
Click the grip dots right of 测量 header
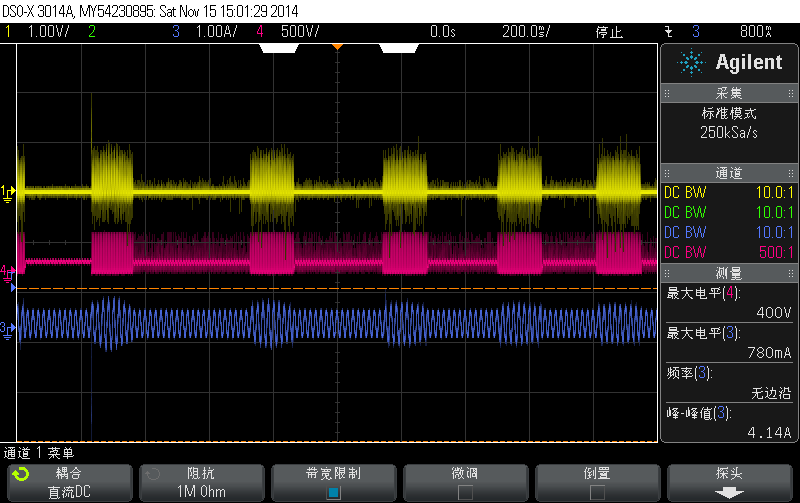[791, 273]
